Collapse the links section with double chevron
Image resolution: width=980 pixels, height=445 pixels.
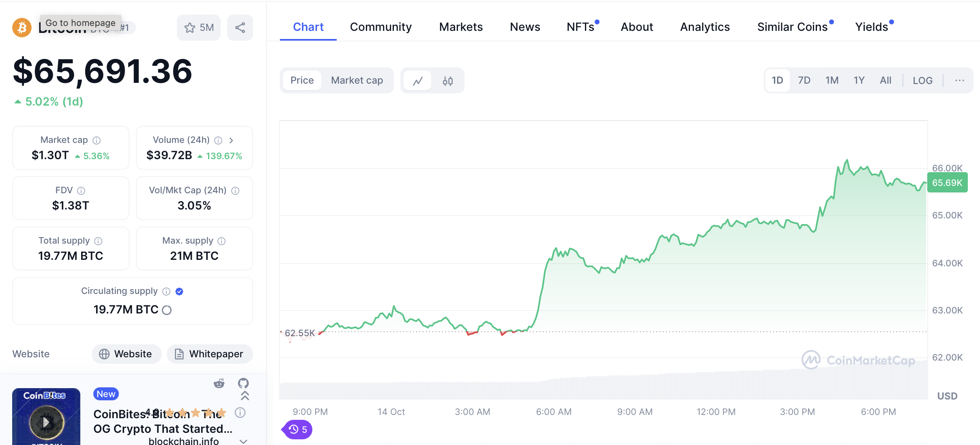pyautogui.click(x=245, y=396)
